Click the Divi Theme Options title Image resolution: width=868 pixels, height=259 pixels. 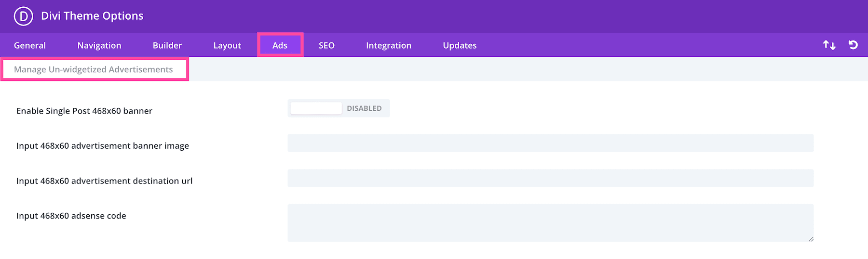pyautogui.click(x=92, y=16)
